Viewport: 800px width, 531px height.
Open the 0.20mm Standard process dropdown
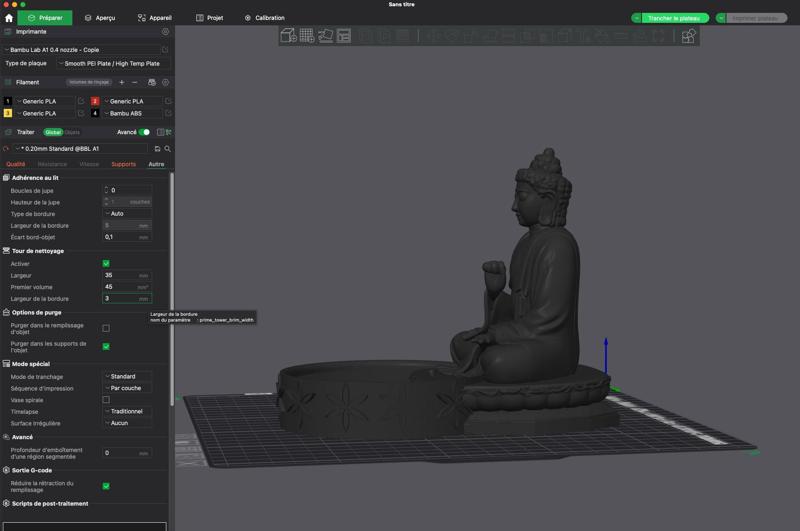point(82,149)
